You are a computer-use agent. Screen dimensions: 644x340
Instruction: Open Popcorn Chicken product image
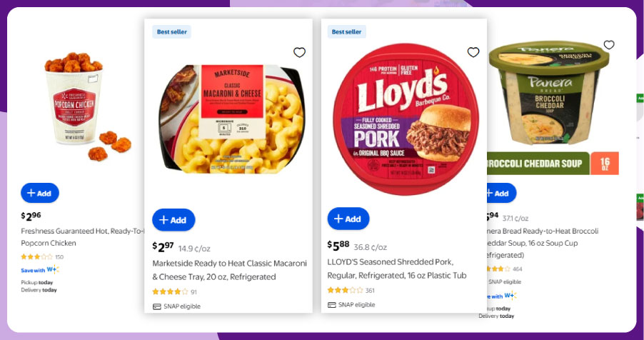point(77,107)
